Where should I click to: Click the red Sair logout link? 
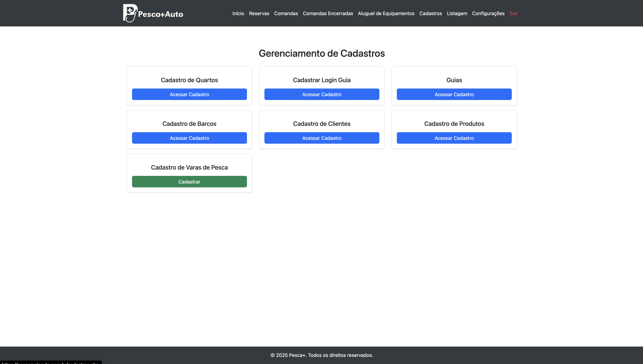point(513,13)
